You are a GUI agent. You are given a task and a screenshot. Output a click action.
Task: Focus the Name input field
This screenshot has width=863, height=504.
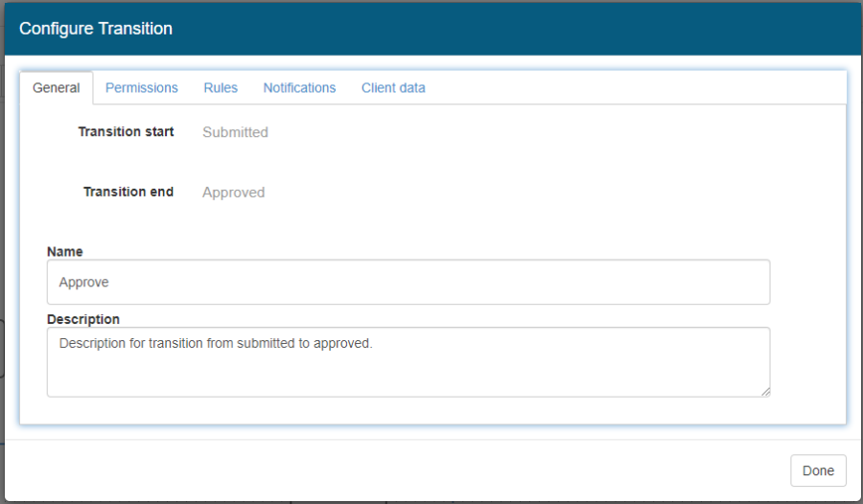pos(408,283)
